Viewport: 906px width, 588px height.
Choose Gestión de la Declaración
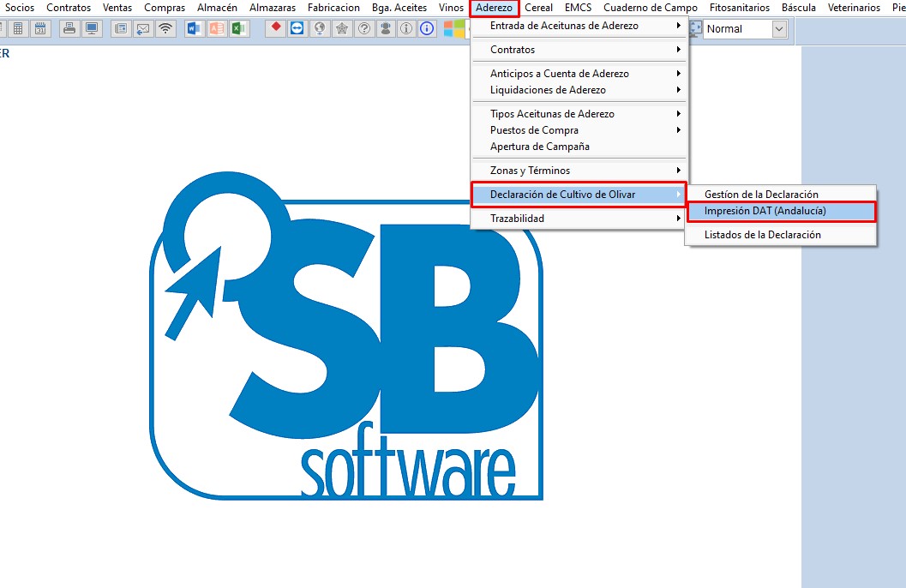coord(761,195)
